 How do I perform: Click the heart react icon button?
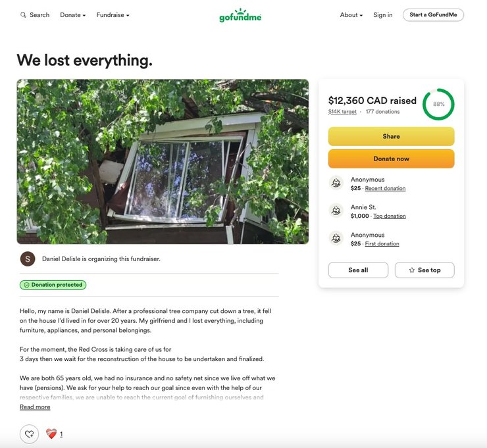tap(29, 434)
